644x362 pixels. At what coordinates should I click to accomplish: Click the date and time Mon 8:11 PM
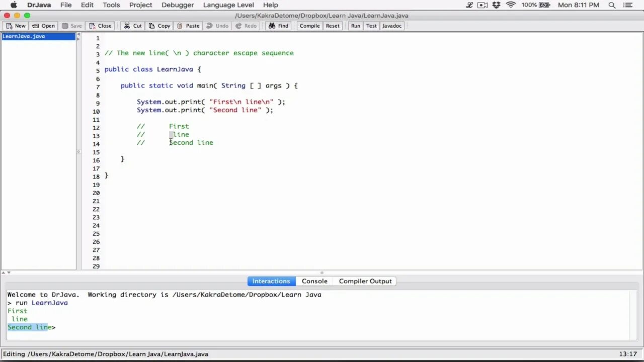click(579, 5)
